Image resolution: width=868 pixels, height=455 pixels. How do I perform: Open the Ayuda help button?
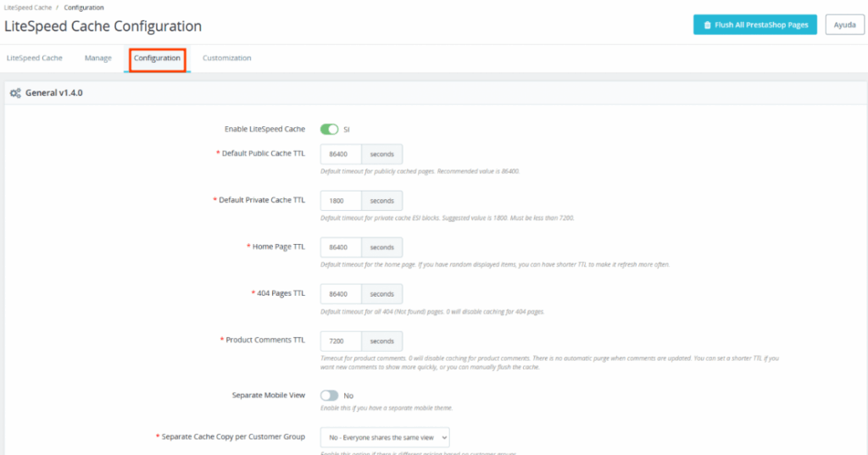pyautogui.click(x=845, y=25)
